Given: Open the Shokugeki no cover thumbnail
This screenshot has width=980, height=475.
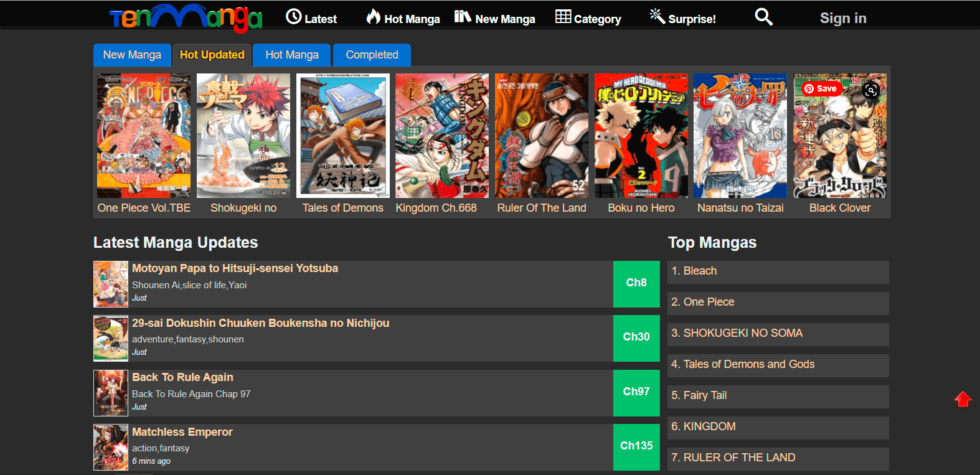Looking at the screenshot, I should (243, 136).
